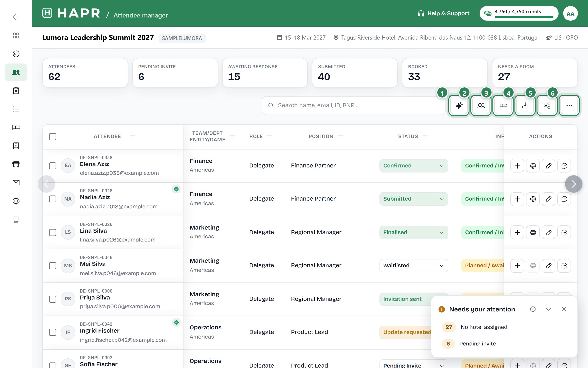Screen dimensions: 588x368
Task: Open the globe sidebar menu item
Action: pyautogui.click(x=16, y=201)
